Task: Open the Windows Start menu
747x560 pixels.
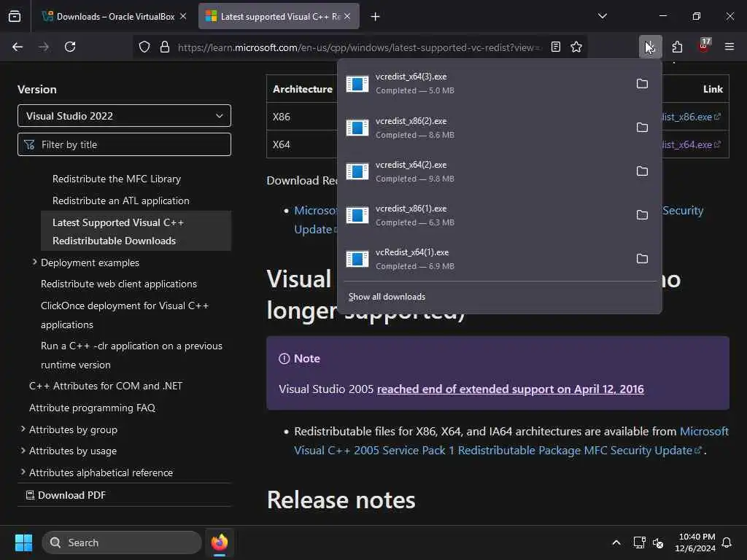Action: click(x=23, y=542)
